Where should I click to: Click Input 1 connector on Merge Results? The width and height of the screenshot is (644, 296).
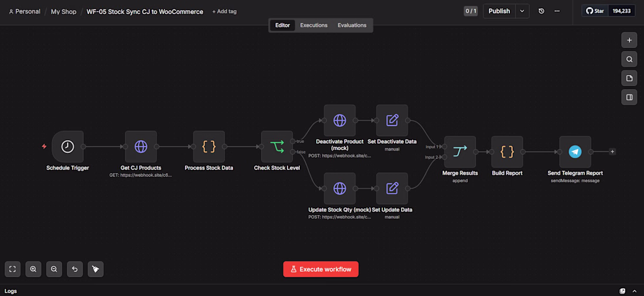click(x=444, y=147)
